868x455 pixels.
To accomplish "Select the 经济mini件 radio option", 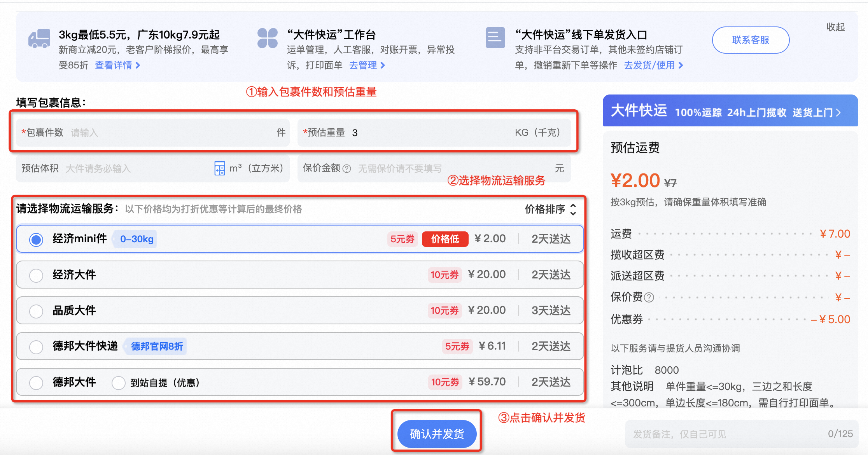I will click(36, 240).
